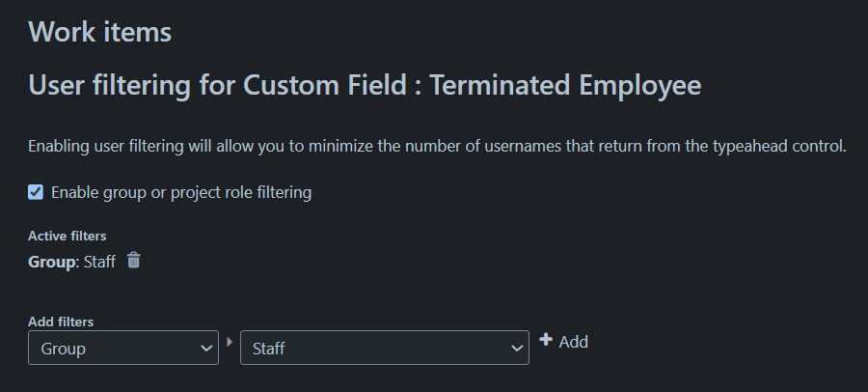Uncheck Enable group or project role filtering
The width and height of the screenshot is (868, 392).
tap(36, 192)
